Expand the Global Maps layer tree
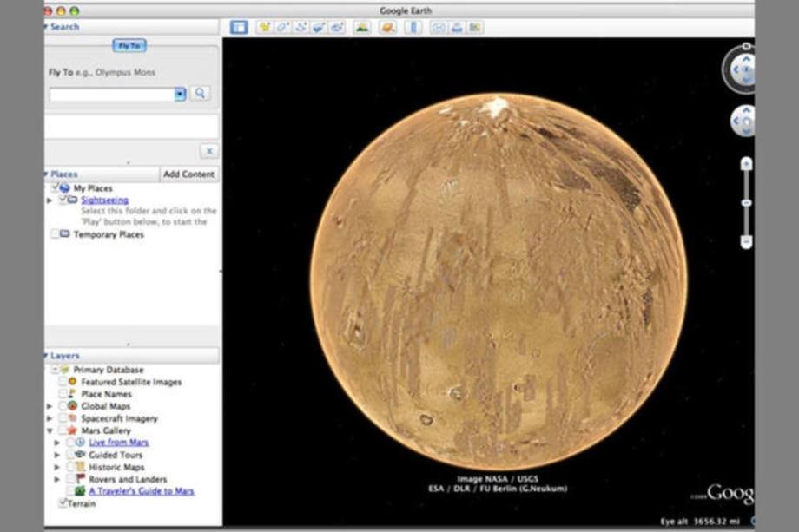Image resolution: width=799 pixels, height=532 pixels. pos(50,406)
